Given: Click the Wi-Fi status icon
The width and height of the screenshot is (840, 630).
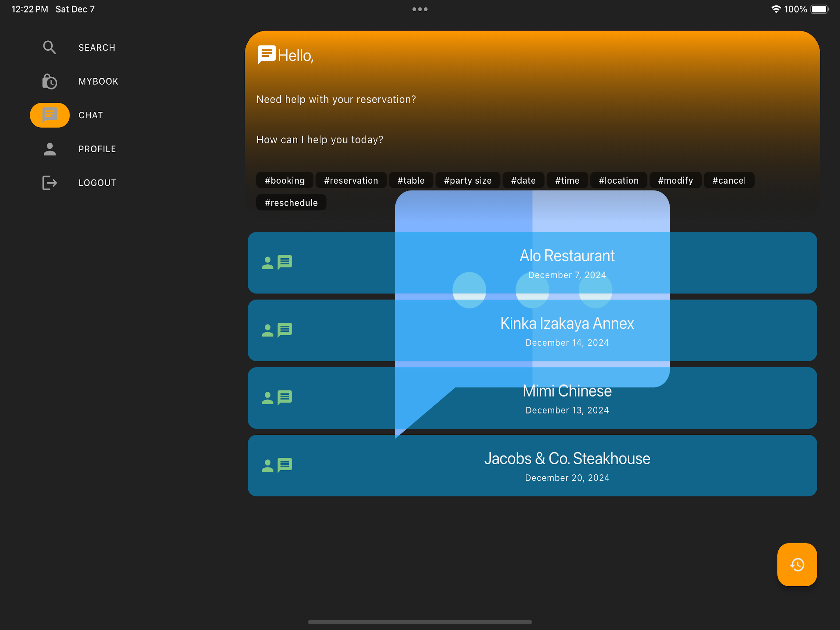Looking at the screenshot, I should 776,9.
